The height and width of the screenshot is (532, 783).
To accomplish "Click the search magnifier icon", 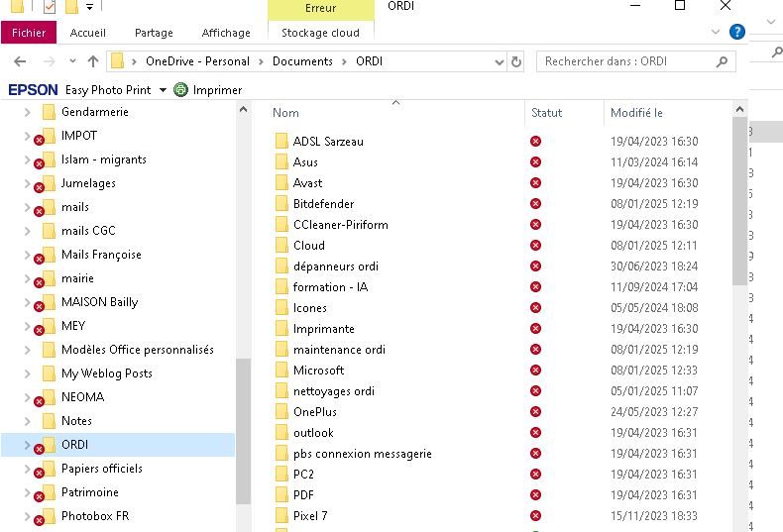I will click(x=722, y=61).
